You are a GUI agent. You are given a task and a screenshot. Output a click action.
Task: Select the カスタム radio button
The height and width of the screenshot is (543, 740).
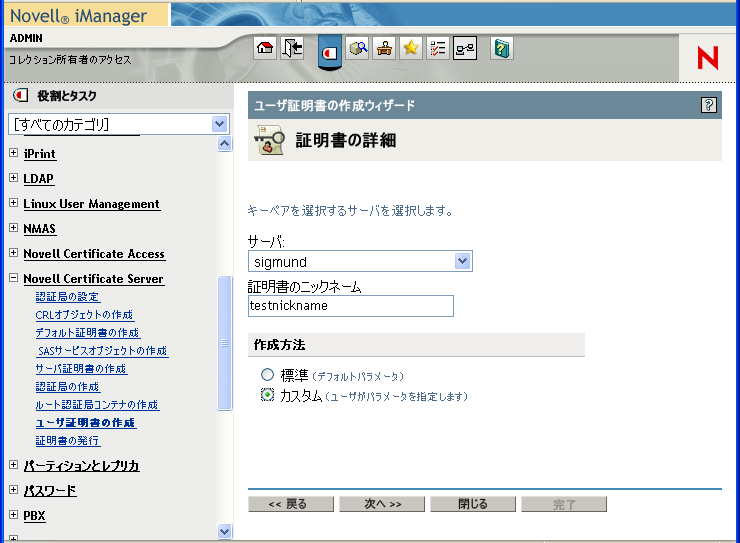(267, 394)
